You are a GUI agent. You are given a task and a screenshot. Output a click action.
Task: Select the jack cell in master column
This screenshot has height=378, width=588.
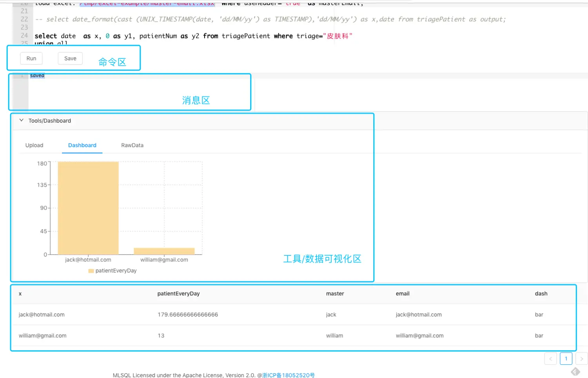(x=331, y=315)
